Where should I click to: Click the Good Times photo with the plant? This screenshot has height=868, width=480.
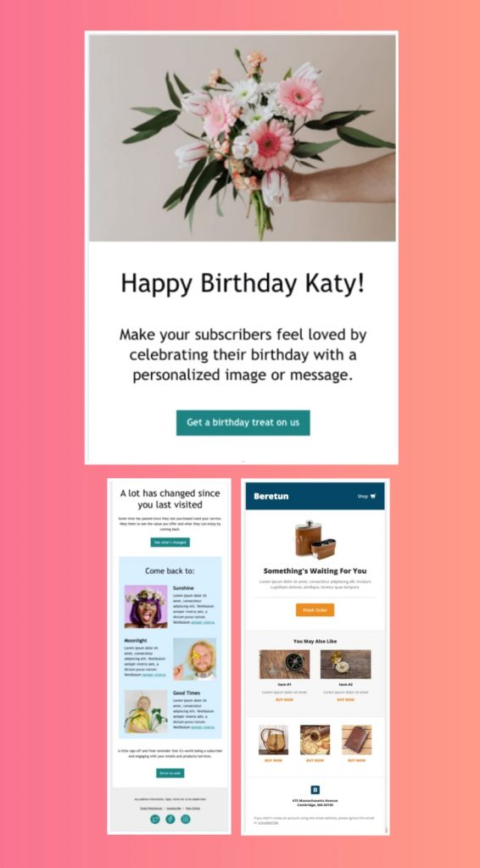[x=146, y=711]
